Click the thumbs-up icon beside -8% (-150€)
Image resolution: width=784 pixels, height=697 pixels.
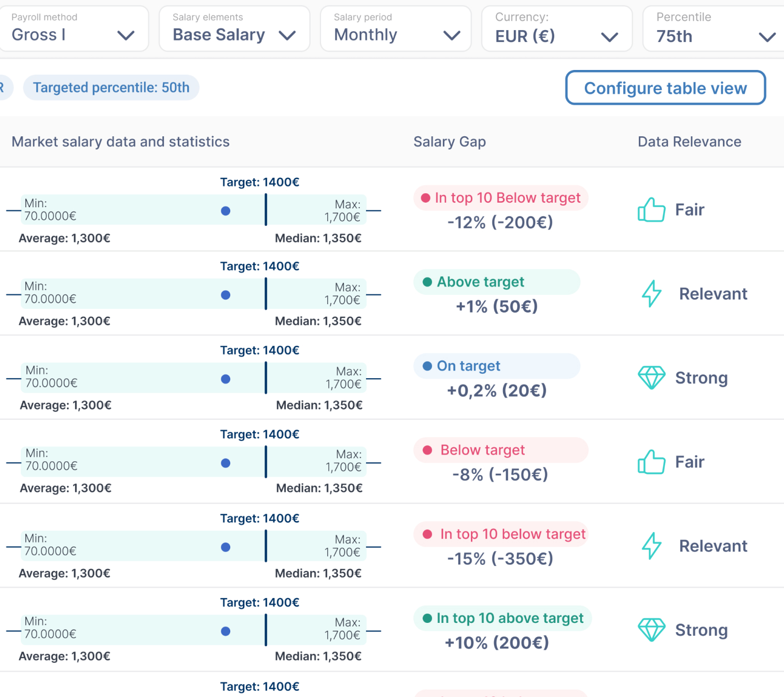click(x=651, y=462)
